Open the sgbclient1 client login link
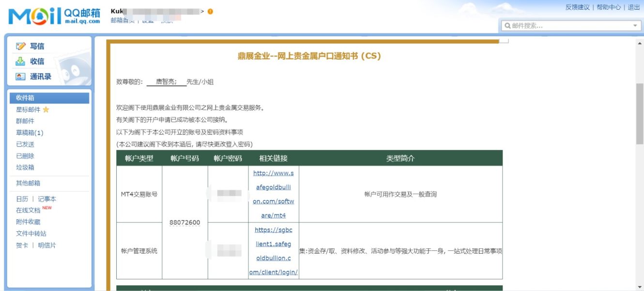This screenshot has width=644, height=291. pos(274,251)
